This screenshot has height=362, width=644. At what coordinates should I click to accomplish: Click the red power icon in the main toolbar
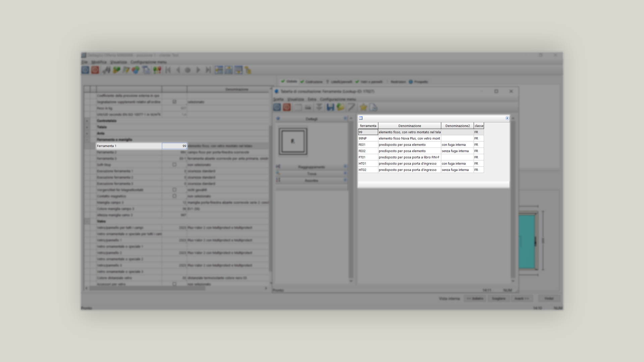click(95, 70)
